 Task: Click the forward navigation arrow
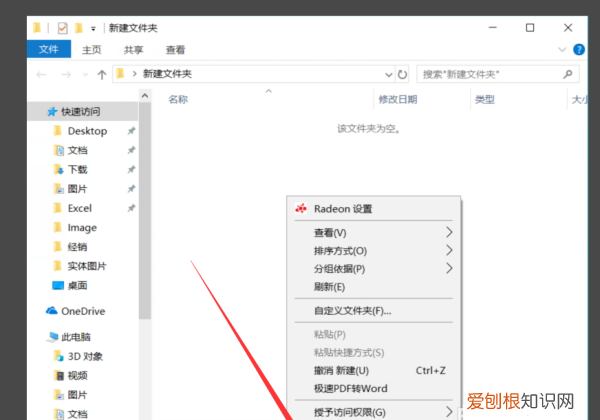click(x=66, y=75)
